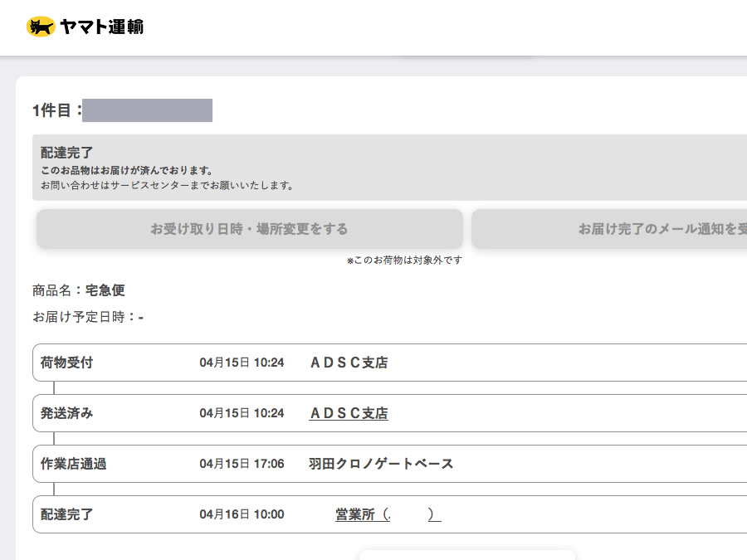Select the redacted tracking number next to 1件目
This screenshot has height=560, width=747.
pos(147,110)
